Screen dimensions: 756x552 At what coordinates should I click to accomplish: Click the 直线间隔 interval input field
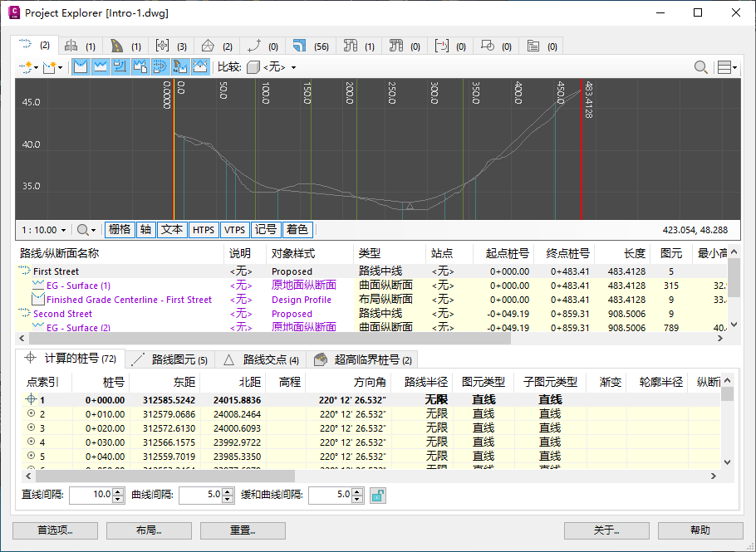point(91,496)
